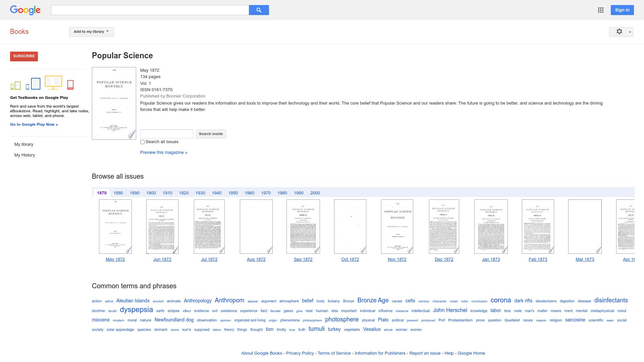Click the Bronze Age phrase link
Screen dimensions: 644x362
(373, 300)
